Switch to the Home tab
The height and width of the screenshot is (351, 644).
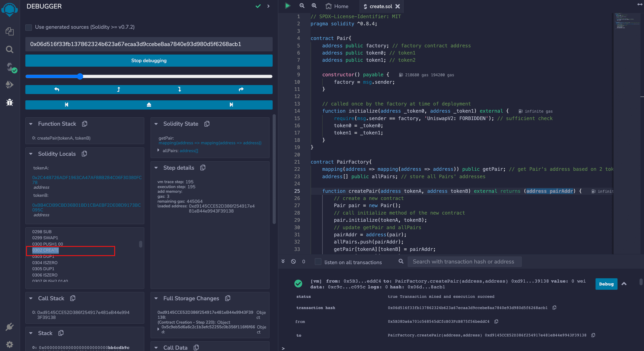(337, 6)
